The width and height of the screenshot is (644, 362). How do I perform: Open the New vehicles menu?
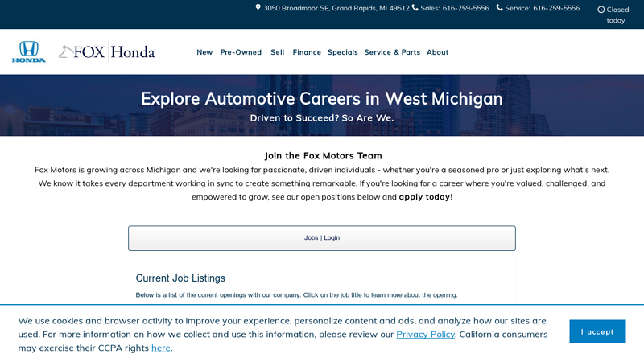(204, 52)
